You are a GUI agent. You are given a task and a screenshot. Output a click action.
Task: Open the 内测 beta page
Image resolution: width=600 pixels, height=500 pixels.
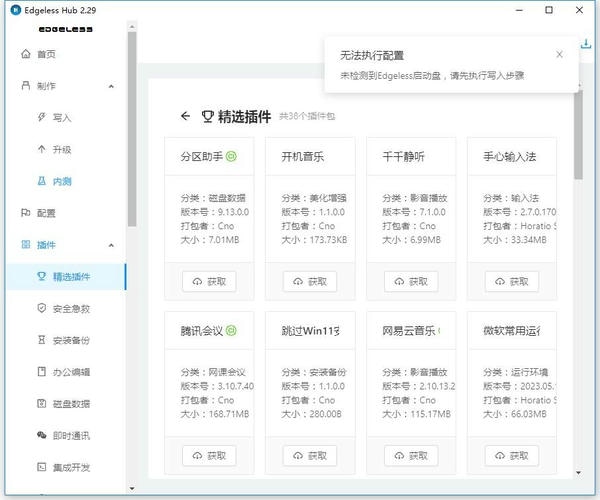(x=66, y=181)
